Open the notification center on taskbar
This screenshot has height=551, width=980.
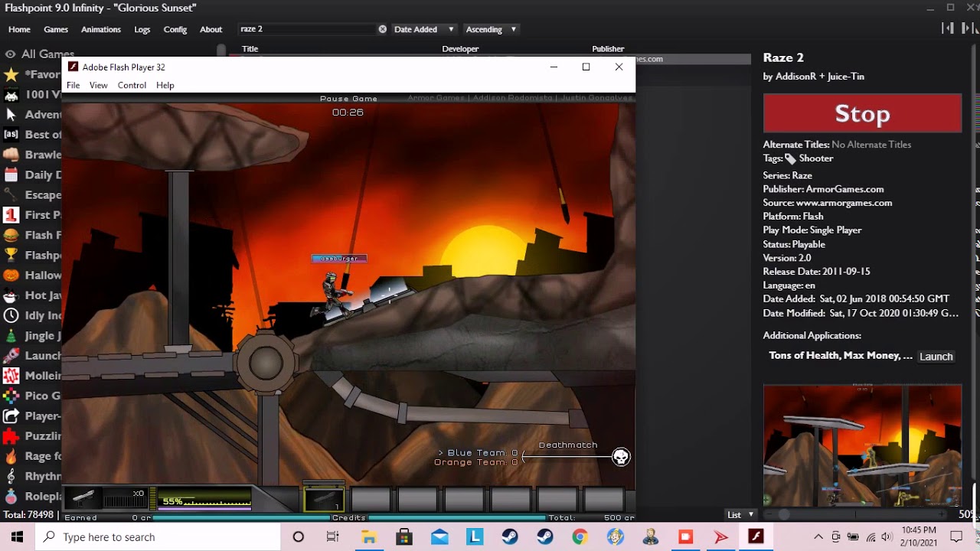coord(955,537)
